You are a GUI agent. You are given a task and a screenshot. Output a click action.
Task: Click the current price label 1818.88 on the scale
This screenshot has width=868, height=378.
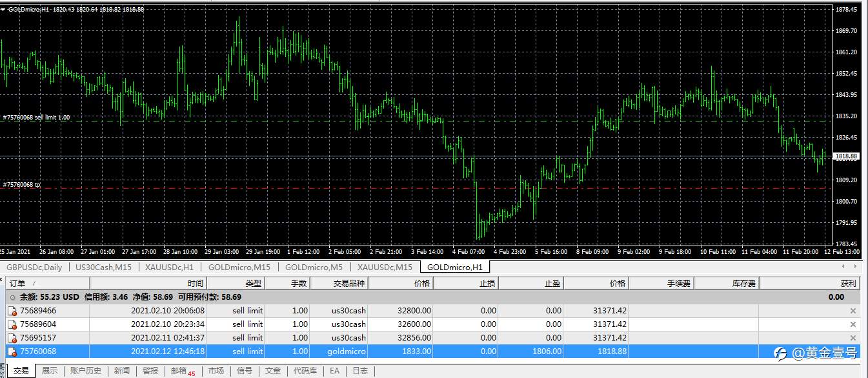pos(846,156)
